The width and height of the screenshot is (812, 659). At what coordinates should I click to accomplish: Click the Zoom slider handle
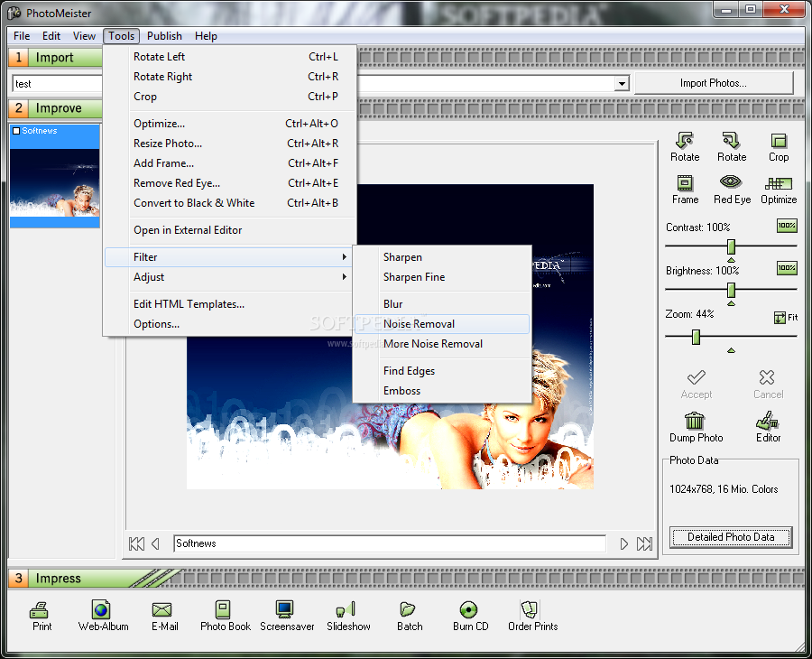pyautogui.click(x=696, y=337)
